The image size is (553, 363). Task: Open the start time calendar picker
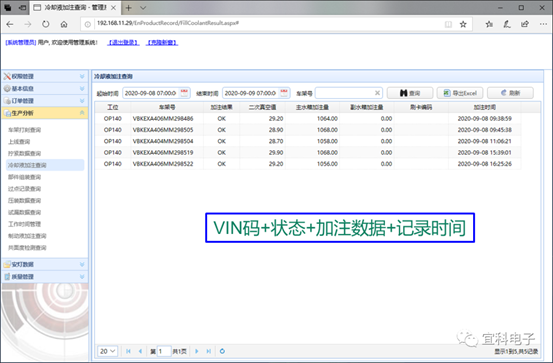[184, 93]
